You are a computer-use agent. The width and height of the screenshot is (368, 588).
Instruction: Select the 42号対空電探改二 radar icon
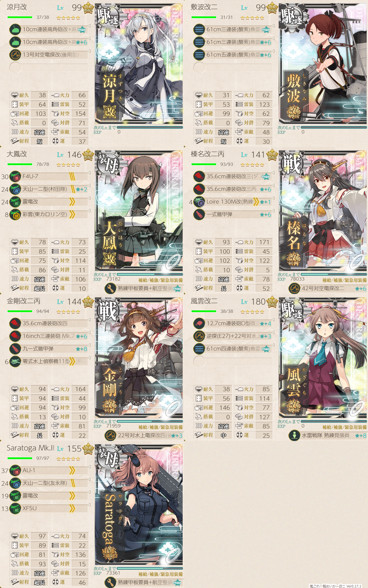click(x=294, y=288)
